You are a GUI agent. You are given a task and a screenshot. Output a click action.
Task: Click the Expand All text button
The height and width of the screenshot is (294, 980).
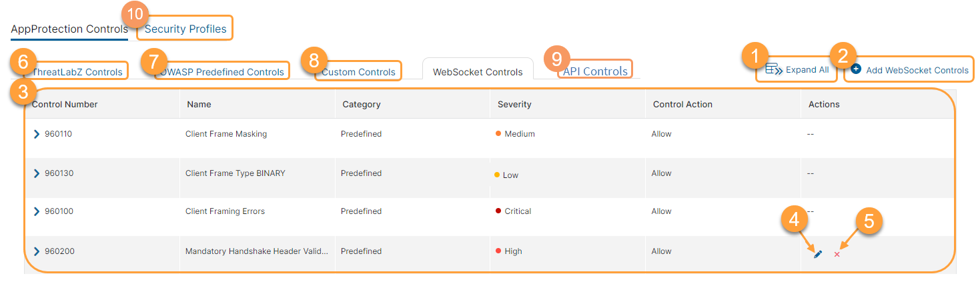click(807, 70)
